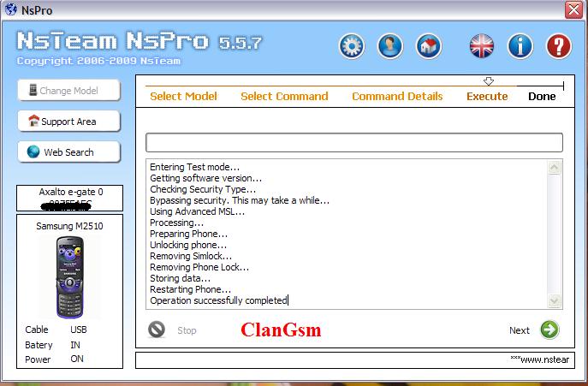The width and height of the screenshot is (588, 386).
Task: Open the settings gear icon
Action: coord(352,46)
